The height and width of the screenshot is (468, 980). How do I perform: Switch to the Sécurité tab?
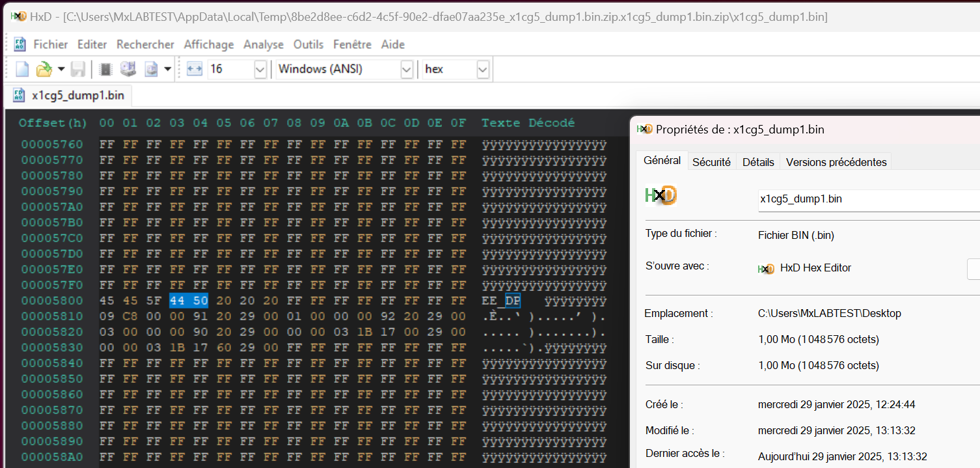711,162
